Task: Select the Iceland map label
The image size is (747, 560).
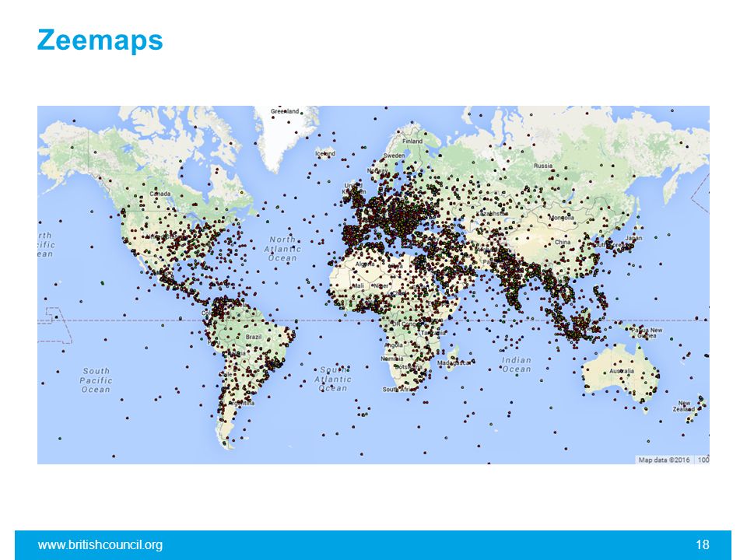Action: pos(325,153)
